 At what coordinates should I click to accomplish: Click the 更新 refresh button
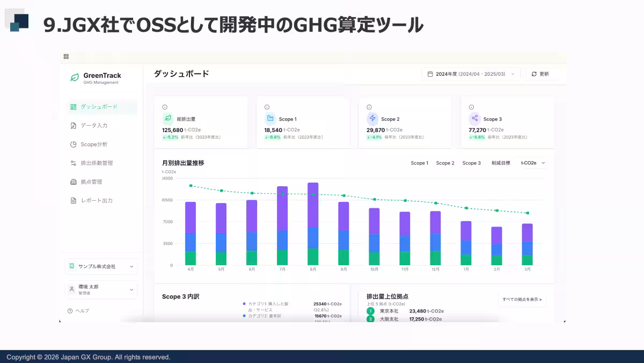pos(542,74)
